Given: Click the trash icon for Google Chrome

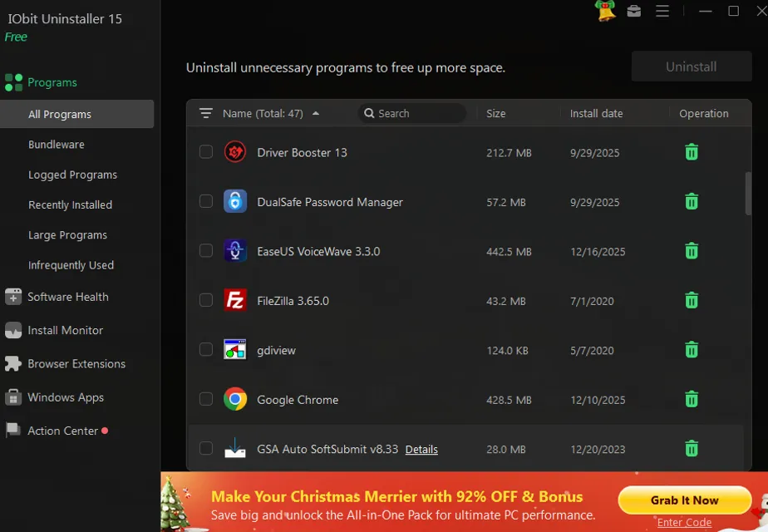Looking at the screenshot, I should coord(691,399).
